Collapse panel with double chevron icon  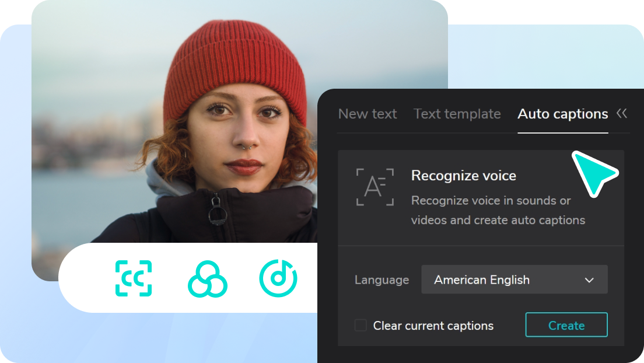(622, 113)
